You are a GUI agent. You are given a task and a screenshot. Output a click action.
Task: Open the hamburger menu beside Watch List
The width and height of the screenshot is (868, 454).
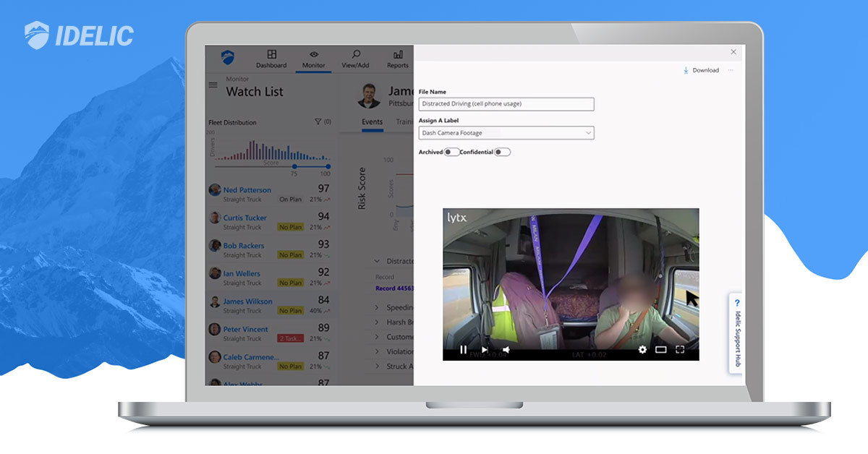pyautogui.click(x=213, y=85)
